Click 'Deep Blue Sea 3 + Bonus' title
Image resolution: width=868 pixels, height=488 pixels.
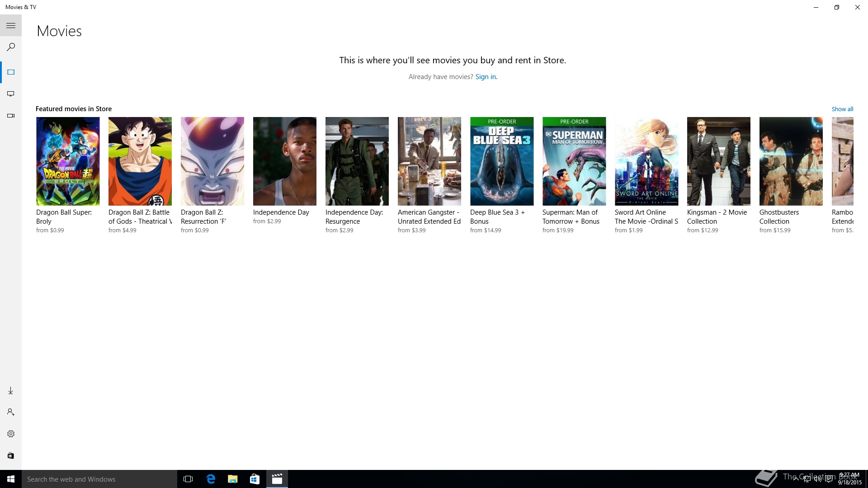pyautogui.click(x=497, y=217)
